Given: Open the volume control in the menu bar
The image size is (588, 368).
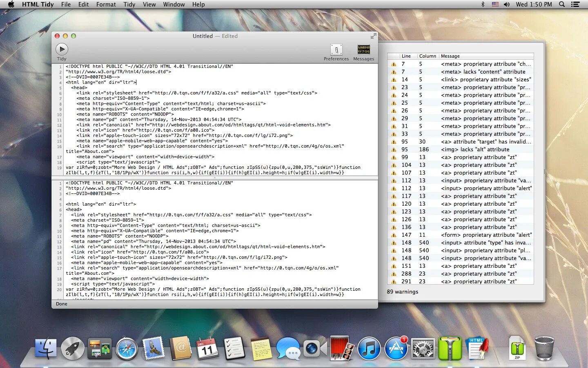Looking at the screenshot, I should coord(507,4).
